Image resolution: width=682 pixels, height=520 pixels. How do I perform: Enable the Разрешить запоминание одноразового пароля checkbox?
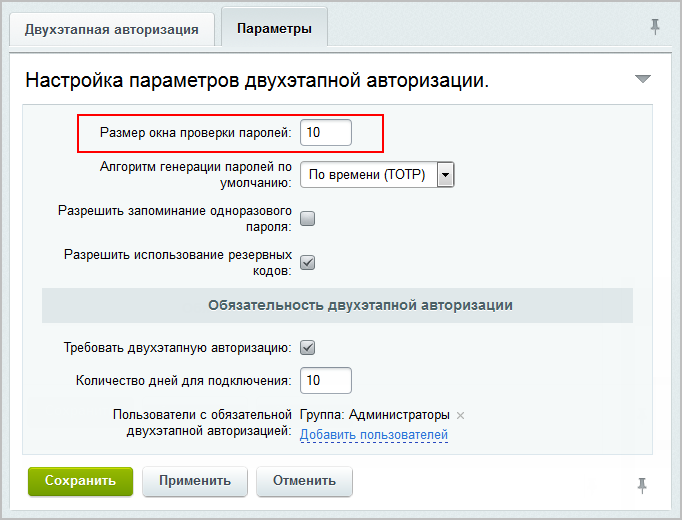point(308,219)
